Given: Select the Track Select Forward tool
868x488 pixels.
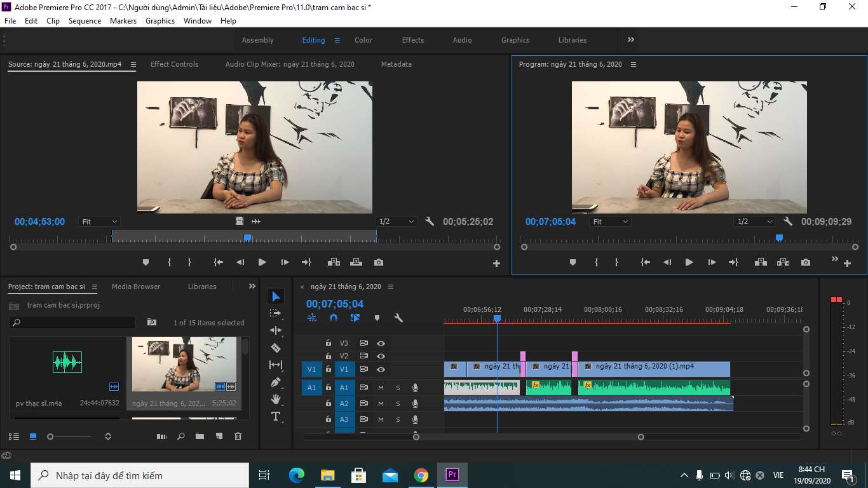Looking at the screenshot, I should click(x=276, y=313).
